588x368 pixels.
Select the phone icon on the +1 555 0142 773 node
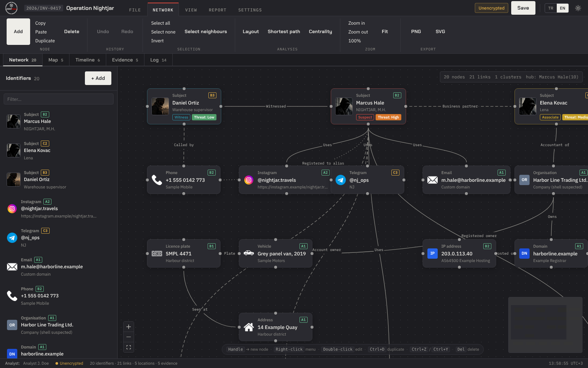pos(157,180)
